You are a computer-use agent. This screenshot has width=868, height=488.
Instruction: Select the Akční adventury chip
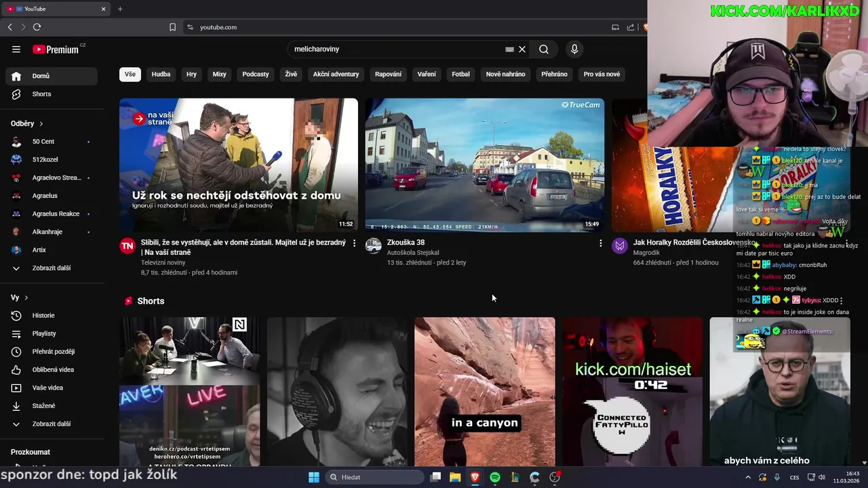(336, 74)
